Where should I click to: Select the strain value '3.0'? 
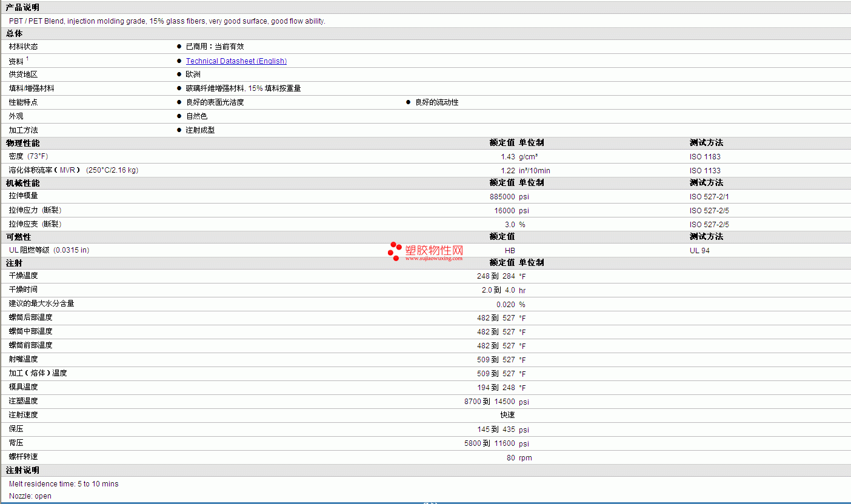coord(510,225)
